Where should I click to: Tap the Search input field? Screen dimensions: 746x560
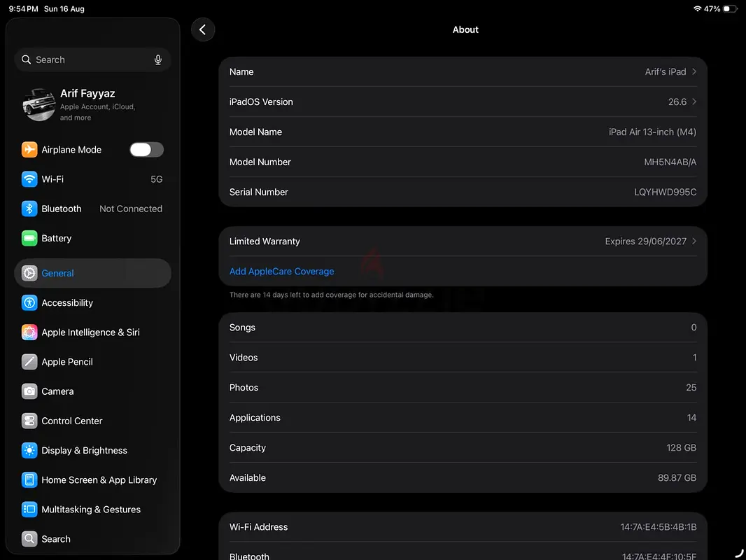coord(93,59)
